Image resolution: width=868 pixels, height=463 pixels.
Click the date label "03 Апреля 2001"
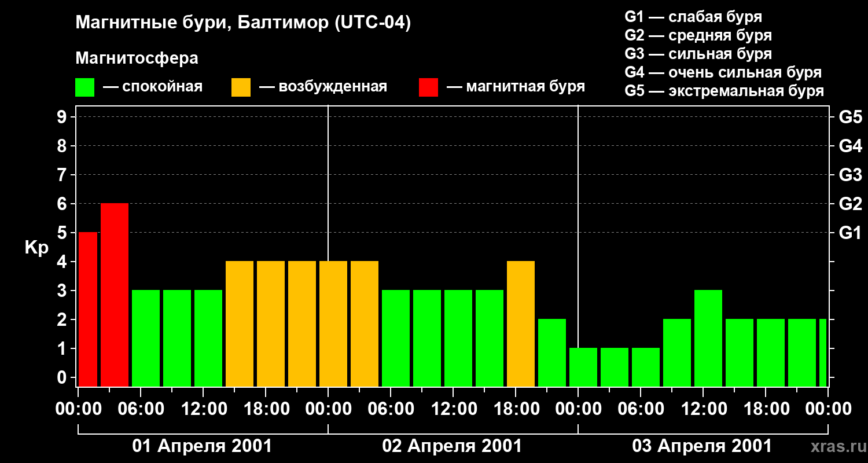(x=703, y=446)
